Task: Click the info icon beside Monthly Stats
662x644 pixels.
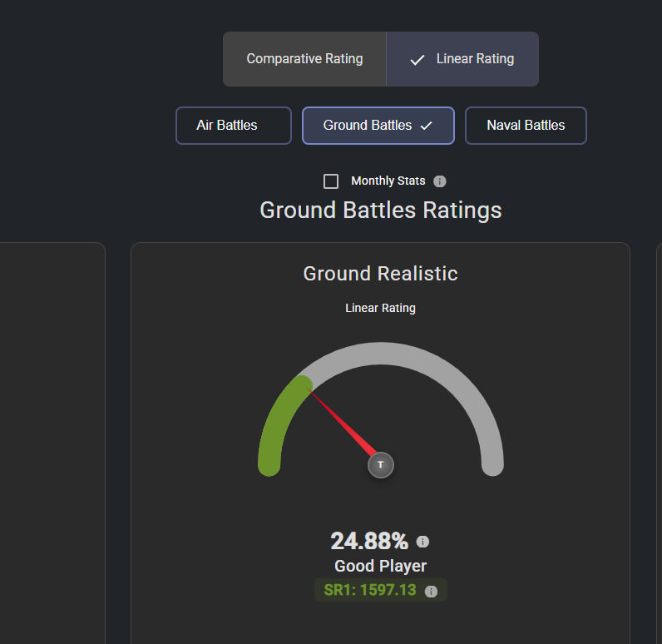Action: tap(440, 181)
